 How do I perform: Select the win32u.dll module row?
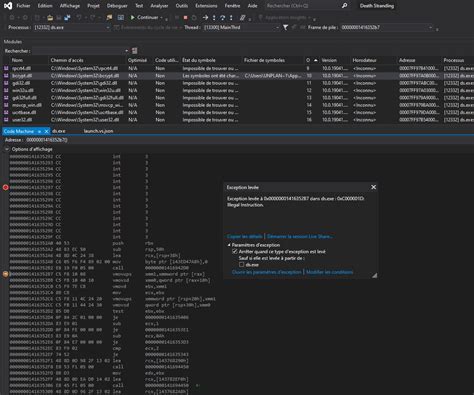(238, 90)
